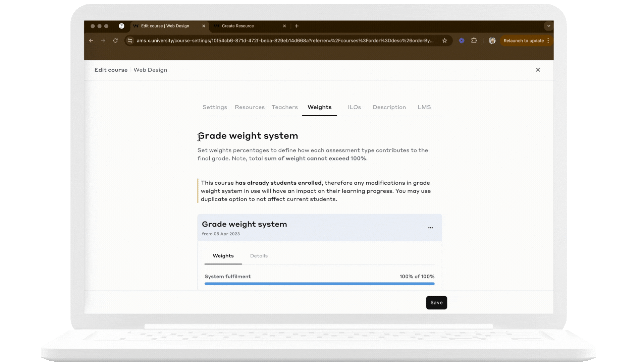644x362 pixels.
Task: Click the W favicon on the Create Resource tab
Action: (217, 26)
